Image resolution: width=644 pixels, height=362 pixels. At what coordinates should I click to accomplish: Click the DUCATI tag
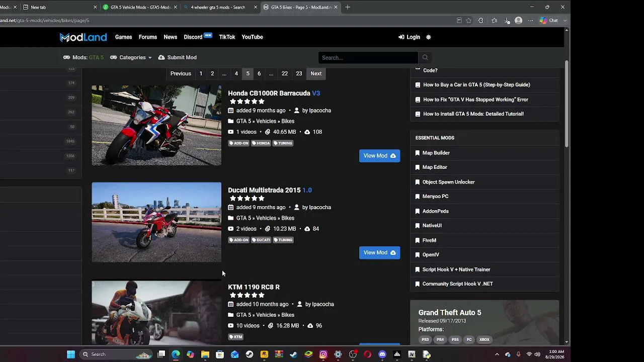click(261, 240)
